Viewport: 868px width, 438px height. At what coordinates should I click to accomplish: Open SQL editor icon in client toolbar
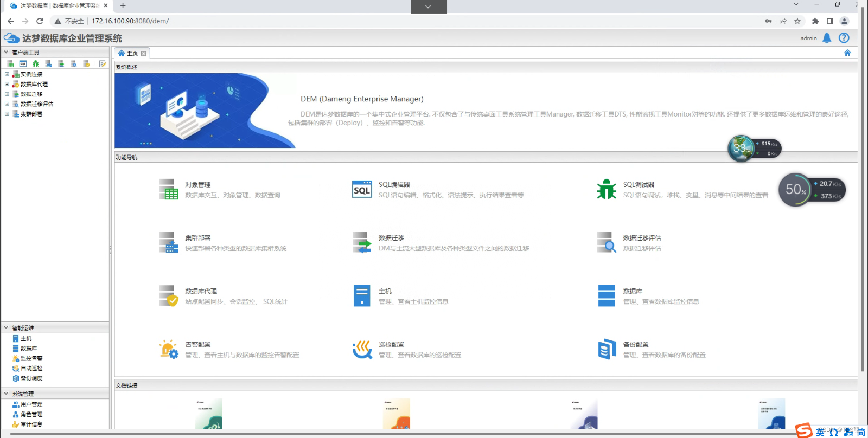[23, 63]
